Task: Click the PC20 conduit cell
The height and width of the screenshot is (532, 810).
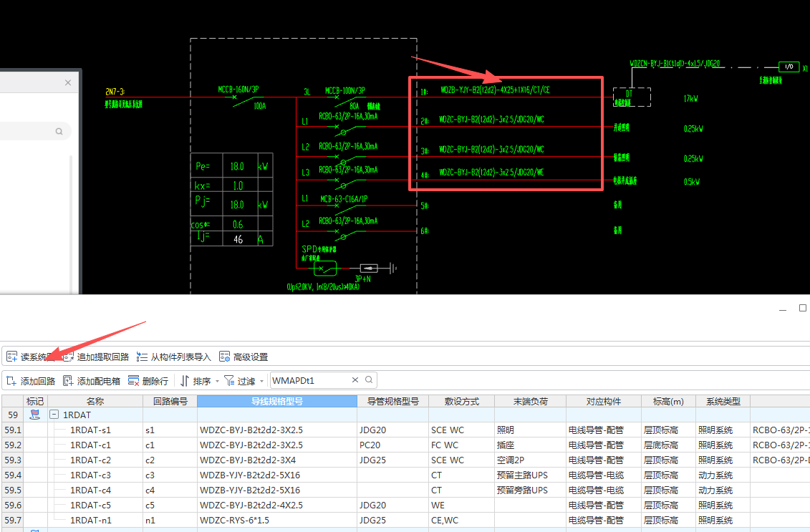Action: point(392,445)
